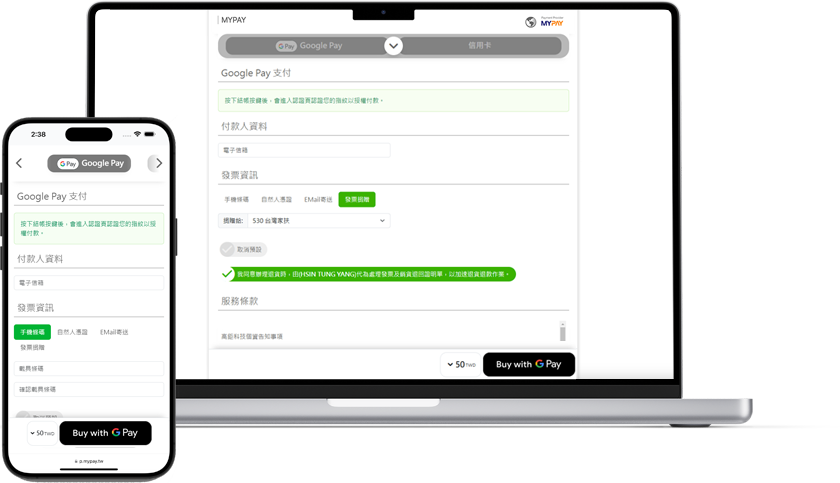Open the 50 TWD amount dropdown on laptop

460,365
